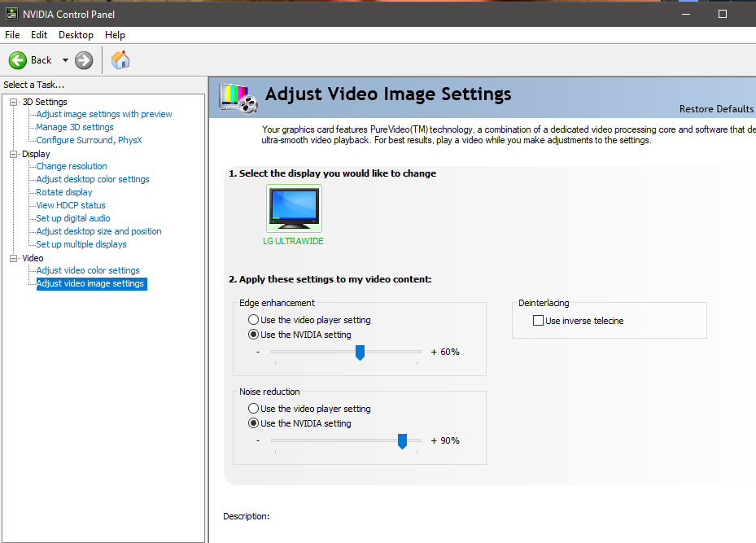Screen dimensions: 756x543
Task: Open Adjust video color settings
Action: (x=88, y=270)
